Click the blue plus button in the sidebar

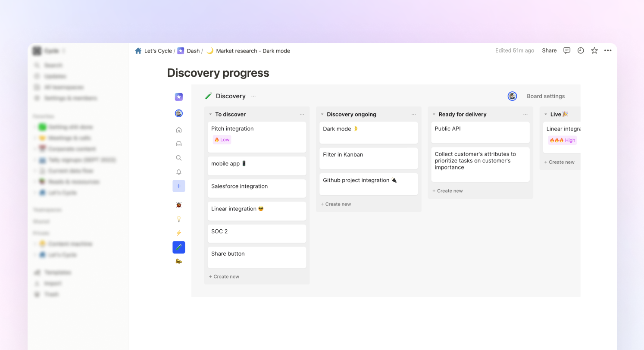click(x=179, y=186)
